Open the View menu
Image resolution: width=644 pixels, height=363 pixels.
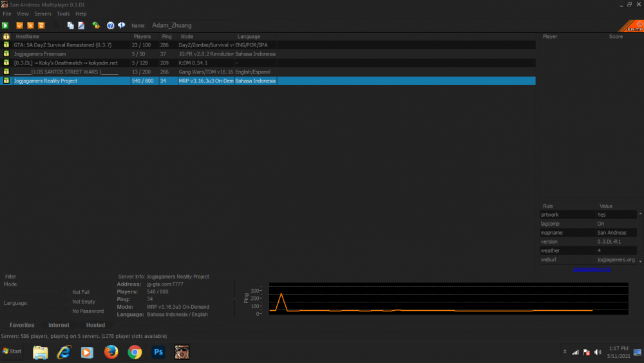click(x=23, y=14)
